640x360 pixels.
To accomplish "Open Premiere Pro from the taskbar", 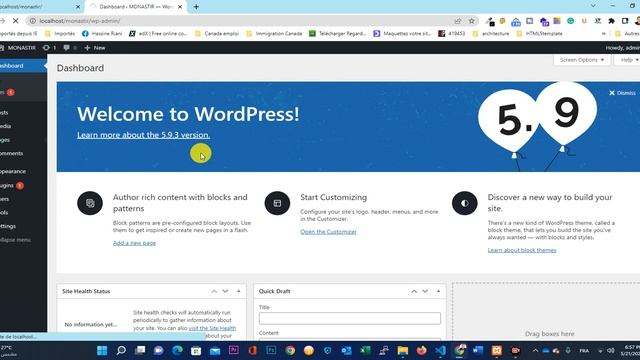I will [234, 350].
